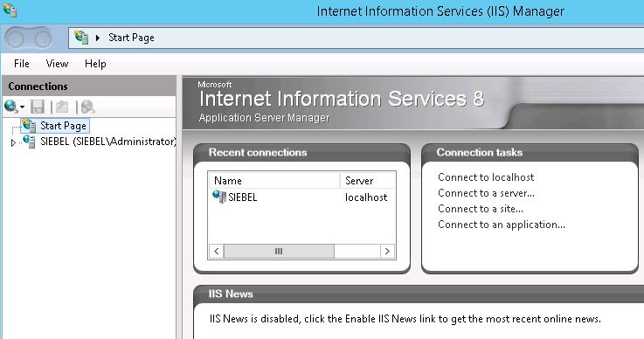The height and width of the screenshot is (339, 644).
Task: Click the server icon in the address bar
Action: pos(81,38)
